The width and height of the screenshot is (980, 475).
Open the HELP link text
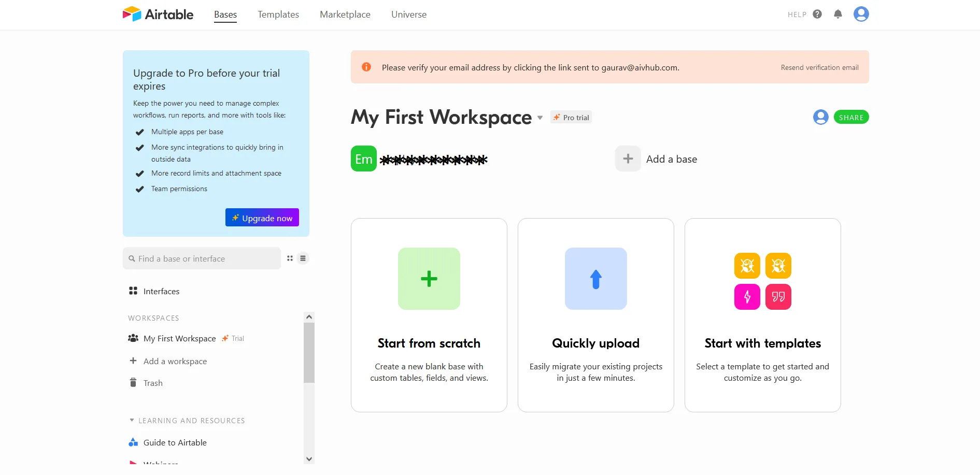tap(797, 15)
